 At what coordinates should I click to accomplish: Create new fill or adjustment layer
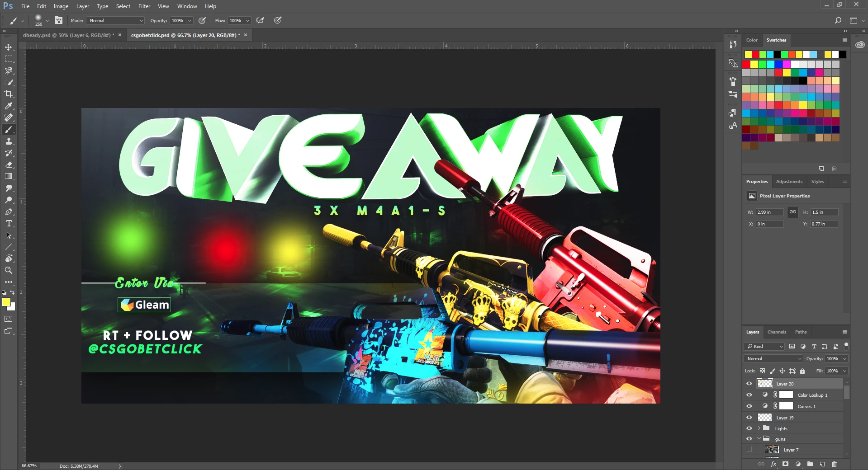(x=798, y=464)
